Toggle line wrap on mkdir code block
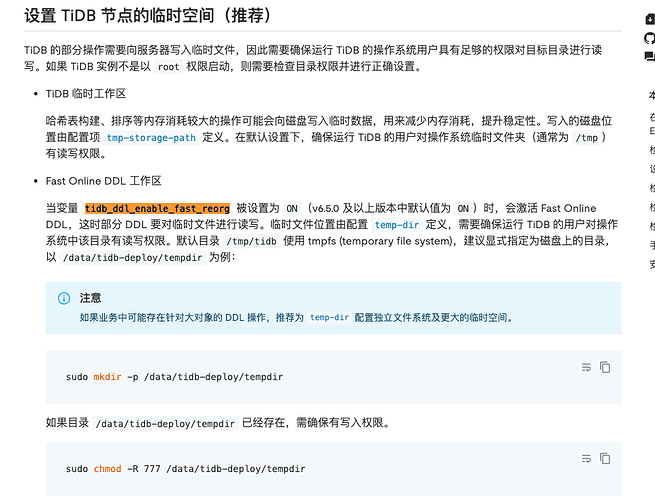 [586, 367]
